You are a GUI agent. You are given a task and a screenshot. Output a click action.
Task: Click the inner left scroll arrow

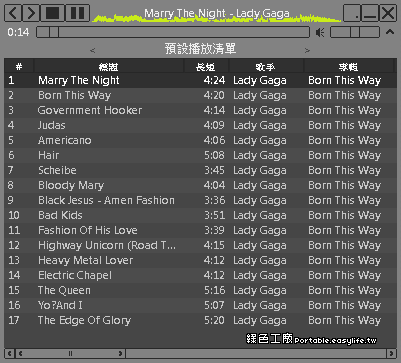pos(21,353)
